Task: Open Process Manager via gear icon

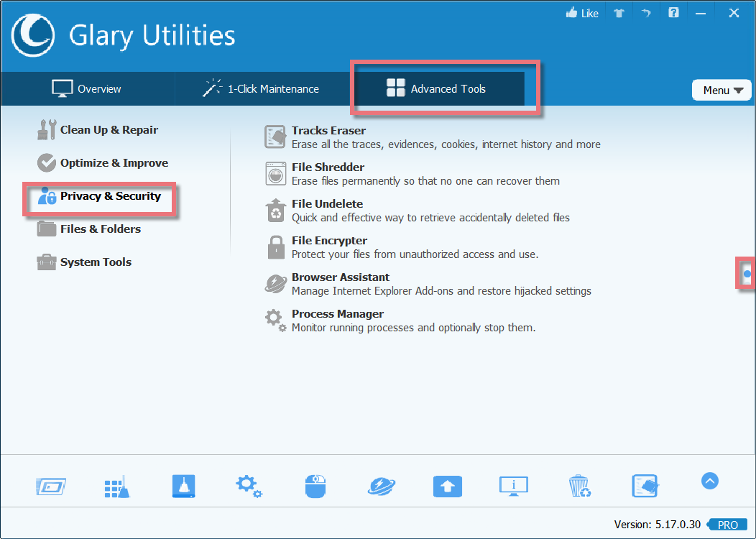Action: (x=275, y=320)
